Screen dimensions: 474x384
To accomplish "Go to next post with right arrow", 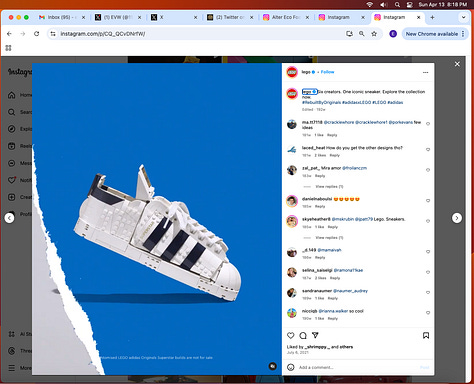I will [457, 218].
